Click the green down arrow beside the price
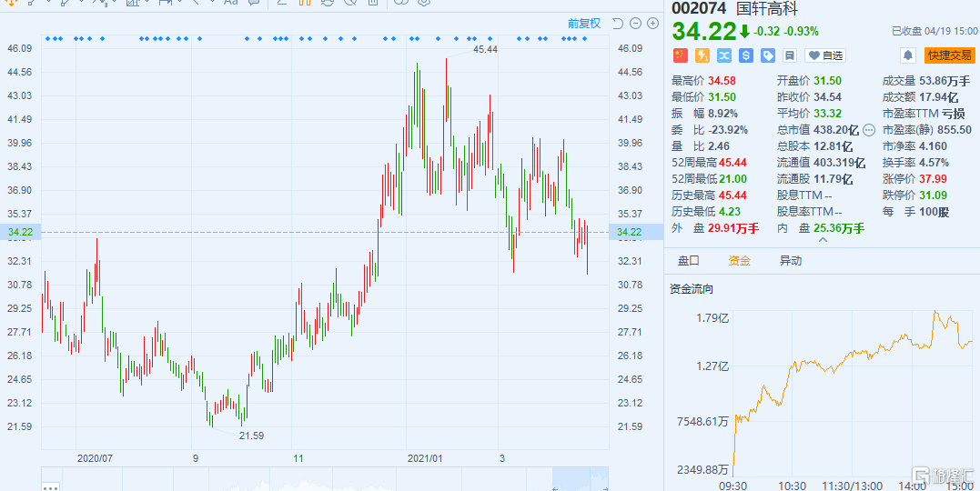 [x=744, y=31]
